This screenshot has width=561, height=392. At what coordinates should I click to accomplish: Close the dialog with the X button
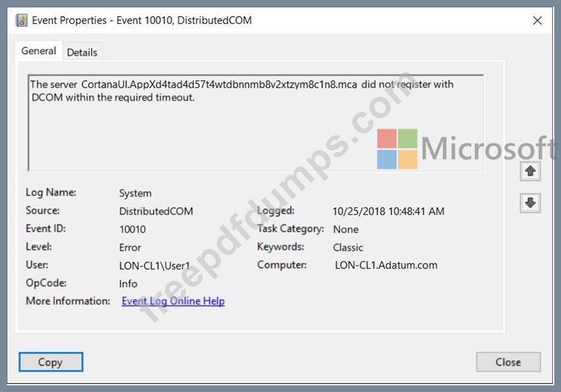tap(538, 21)
